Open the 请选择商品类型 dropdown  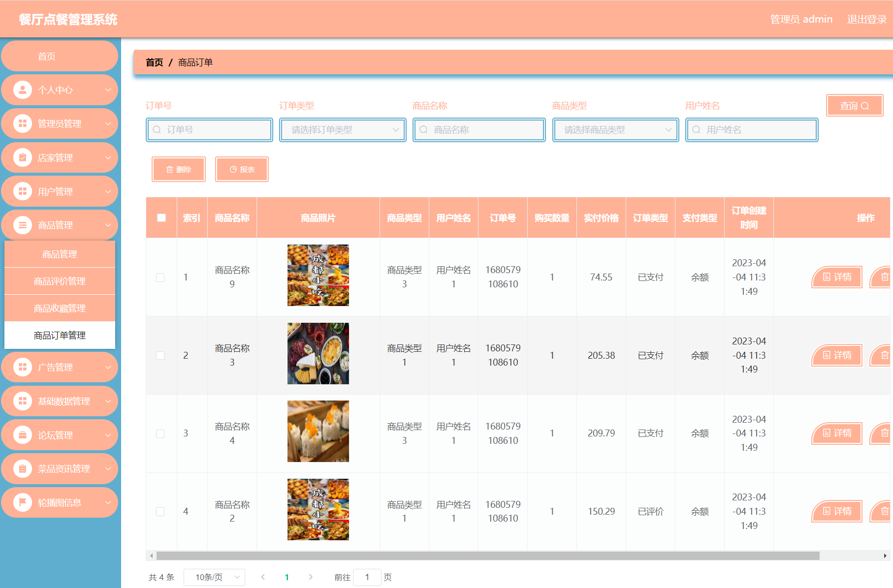615,130
